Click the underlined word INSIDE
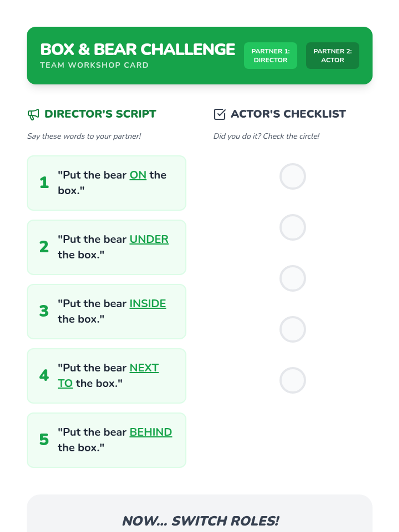 coord(148,304)
